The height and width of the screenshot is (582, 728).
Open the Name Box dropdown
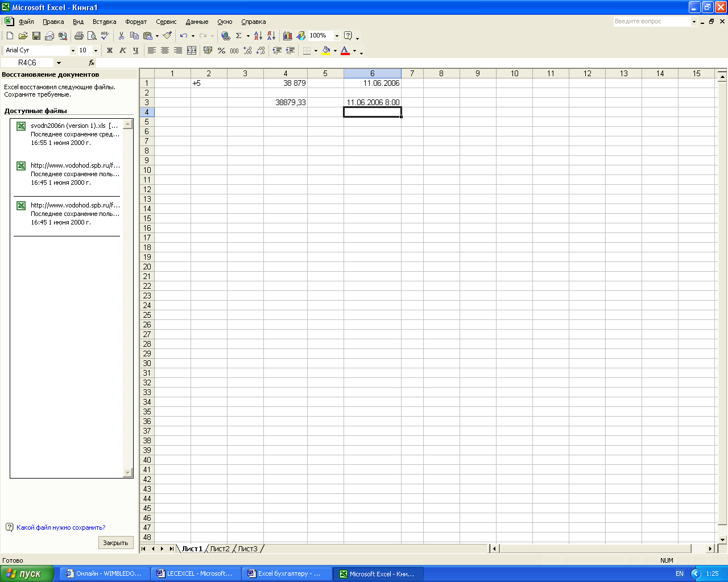59,63
